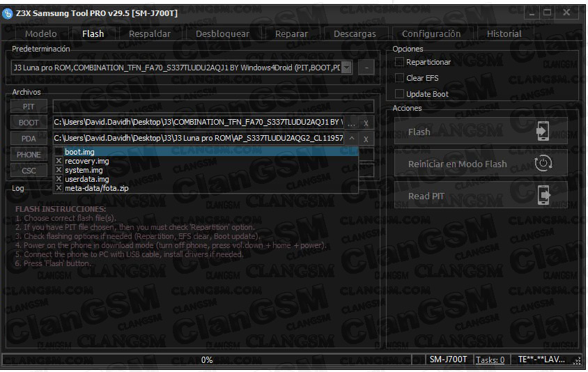Image resolution: width=588 pixels, height=372 pixels.
Task: Maximize the Z3X window
Action: [547, 13]
